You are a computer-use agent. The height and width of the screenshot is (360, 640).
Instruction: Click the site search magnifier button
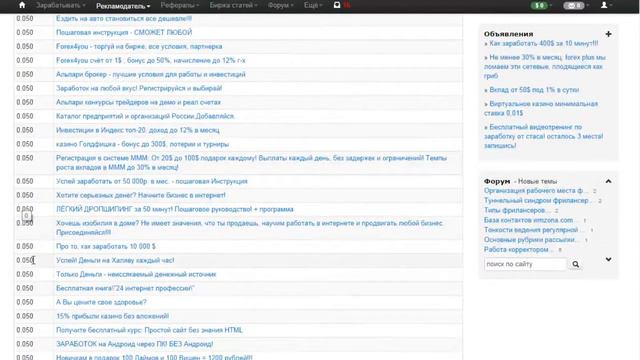[576, 264]
